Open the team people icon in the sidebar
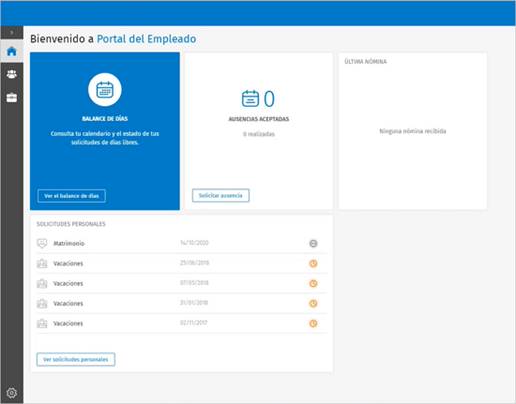Image resolution: width=516 pixels, height=404 pixels. [12, 74]
